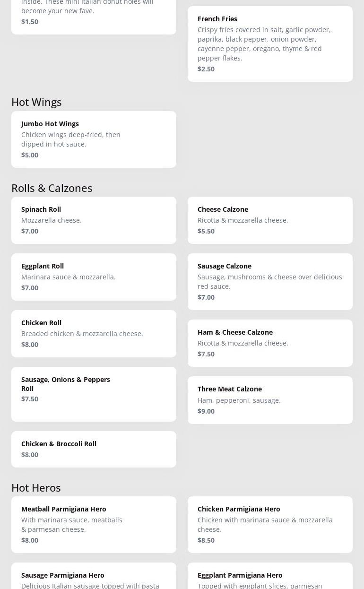The height and width of the screenshot is (589, 364).
Task: Click the Rolls & Calzones section heading
Action: 52,188
